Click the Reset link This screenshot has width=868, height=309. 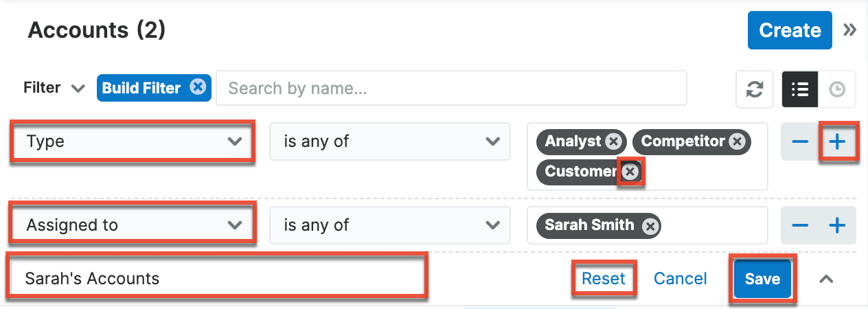click(x=603, y=278)
